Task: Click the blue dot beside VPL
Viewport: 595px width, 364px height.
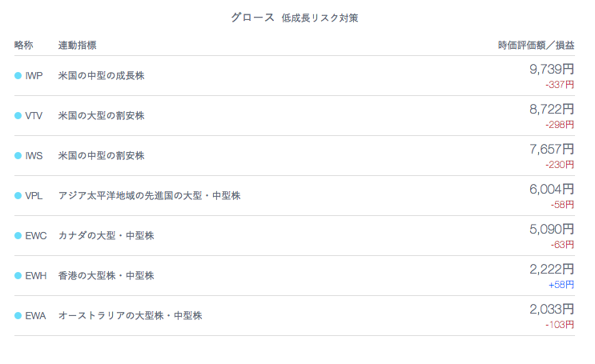Action: click(x=18, y=196)
